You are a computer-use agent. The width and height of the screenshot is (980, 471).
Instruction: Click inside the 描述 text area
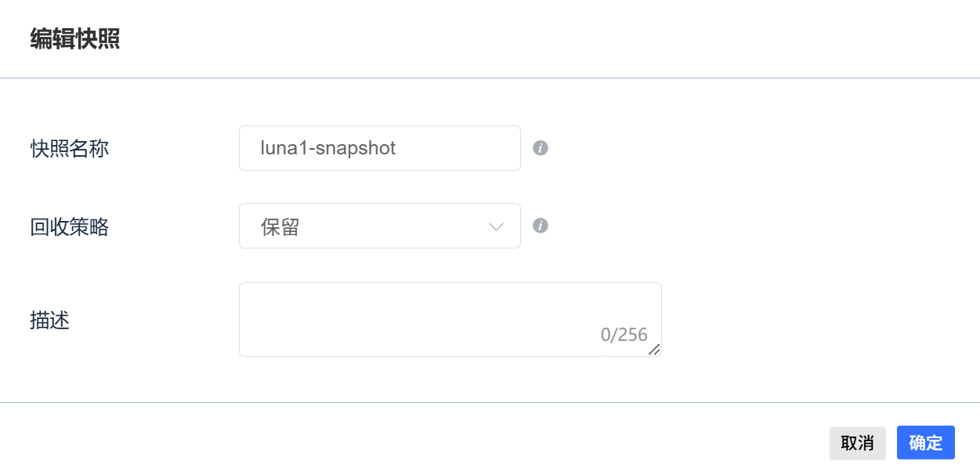click(x=450, y=320)
